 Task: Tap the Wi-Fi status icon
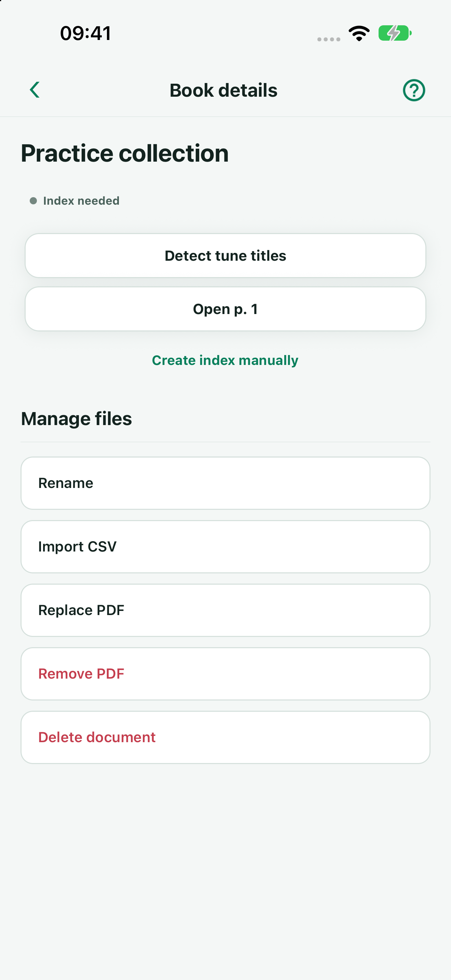(x=359, y=33)
